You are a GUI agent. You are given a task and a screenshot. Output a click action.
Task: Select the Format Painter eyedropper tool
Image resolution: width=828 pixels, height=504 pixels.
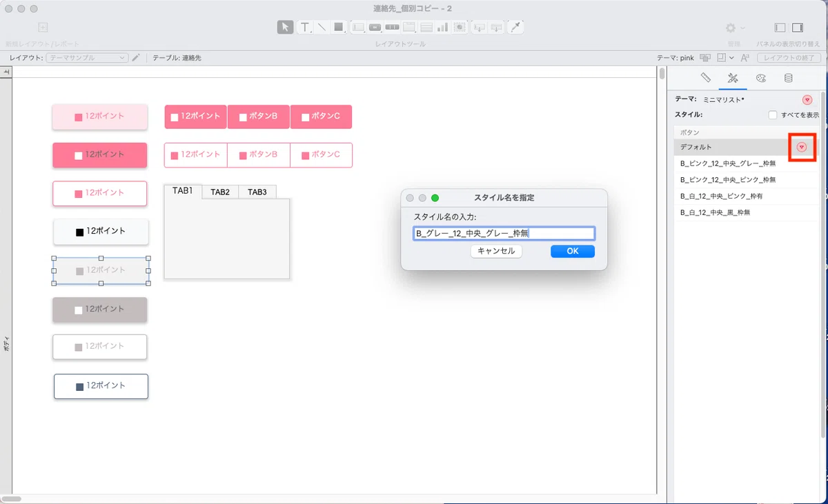pos(515,28)
